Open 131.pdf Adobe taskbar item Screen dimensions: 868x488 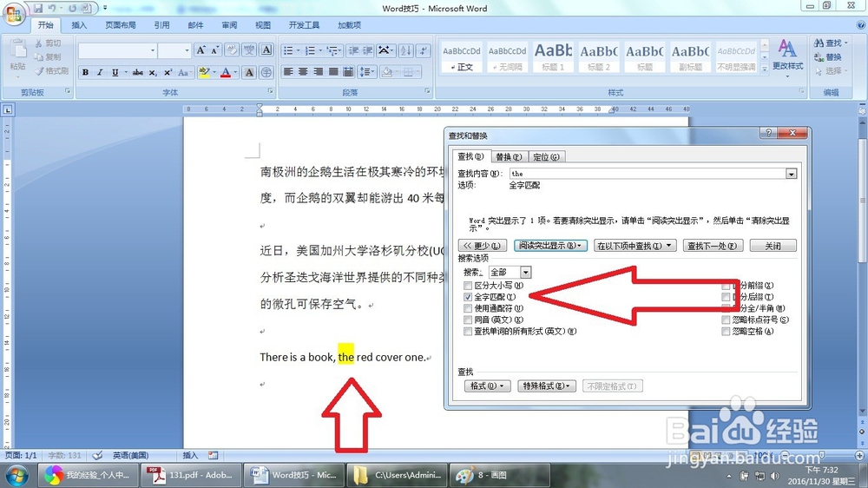(x=190, y=475)
